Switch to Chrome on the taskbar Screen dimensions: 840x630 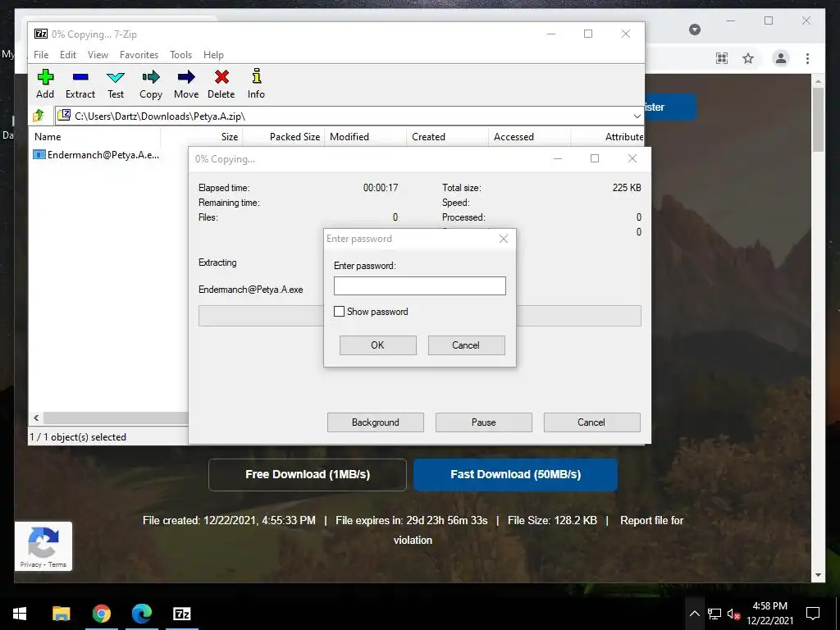click(x=101, y=614)
